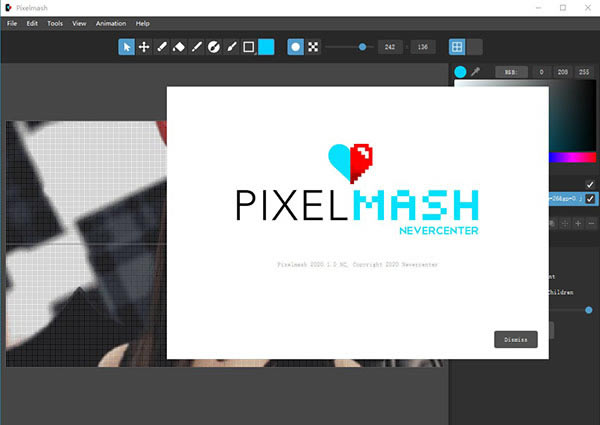Open the Animation menu
The height and width of the screenshot is (425, 600).
pos(111,23)
